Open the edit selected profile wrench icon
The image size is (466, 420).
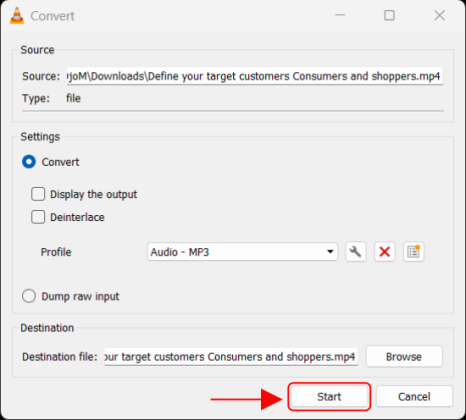click(356, 252)
